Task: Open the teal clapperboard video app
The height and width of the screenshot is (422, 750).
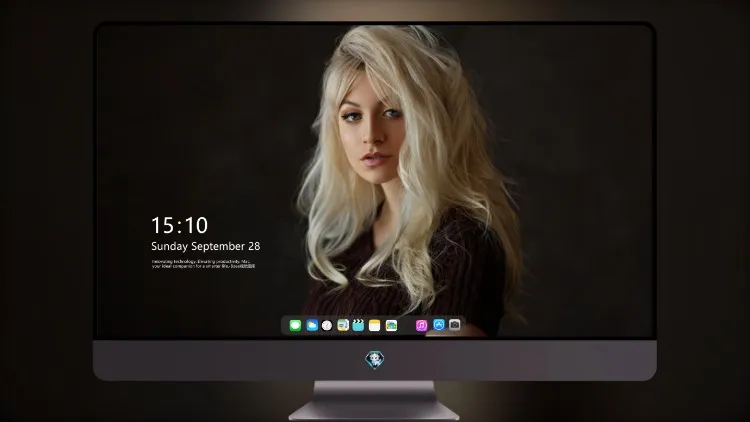Action: click(x=358, y=325)
